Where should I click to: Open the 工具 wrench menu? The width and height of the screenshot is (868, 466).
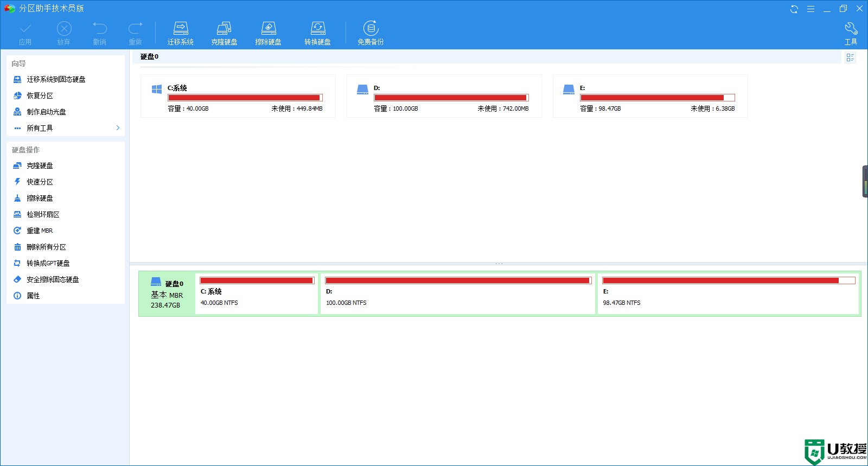point(851,34)
